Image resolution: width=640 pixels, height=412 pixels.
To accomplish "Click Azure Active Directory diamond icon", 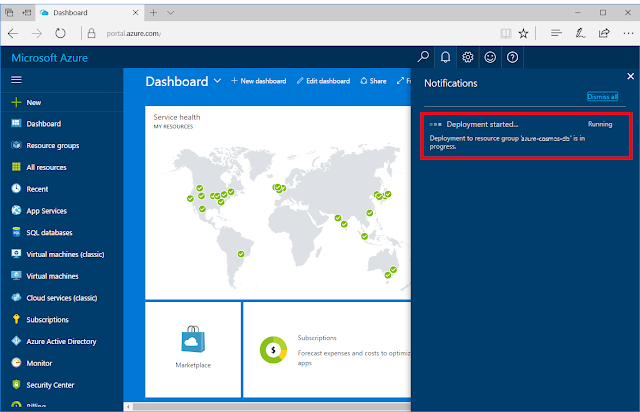I will [x=16, y=341].
